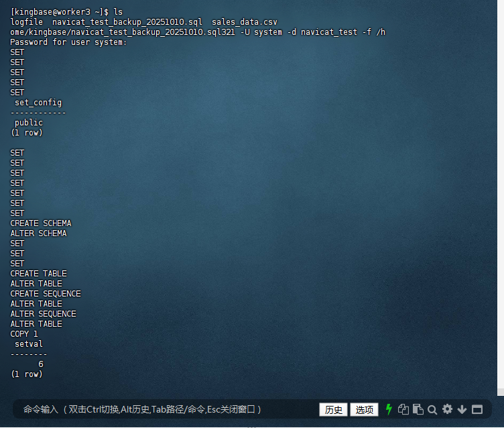Viewport: 504px width, 428px height.
Task: Click the paste clipboard icon
Action: pos(418,409)
